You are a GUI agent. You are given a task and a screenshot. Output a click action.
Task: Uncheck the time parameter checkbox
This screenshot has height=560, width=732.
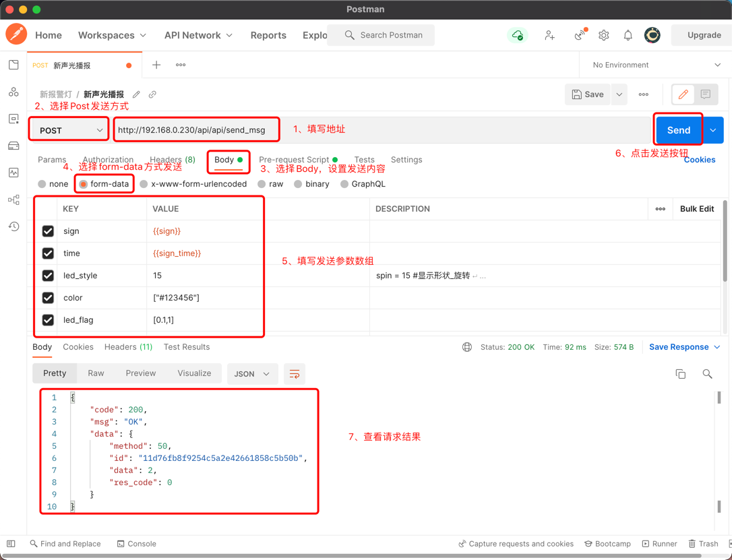click(x=48, y=253)
